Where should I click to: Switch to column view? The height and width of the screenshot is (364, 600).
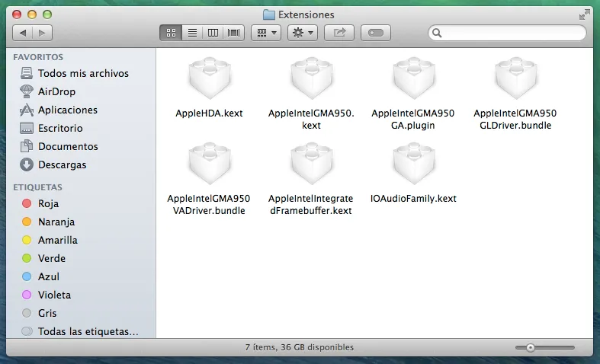(213, 33)
